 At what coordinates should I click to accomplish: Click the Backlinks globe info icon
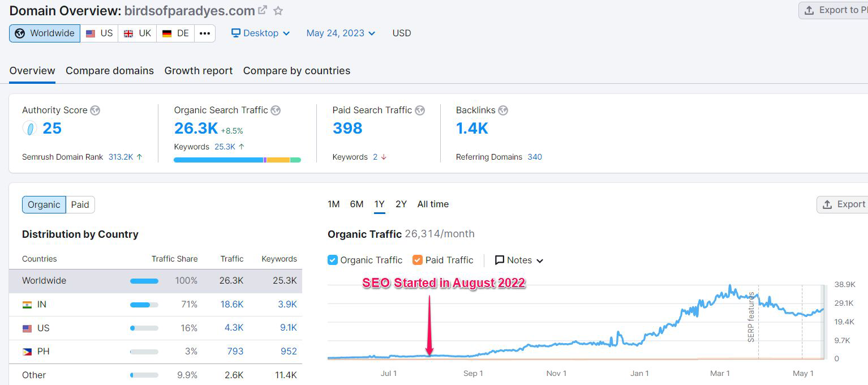(503, 110)
